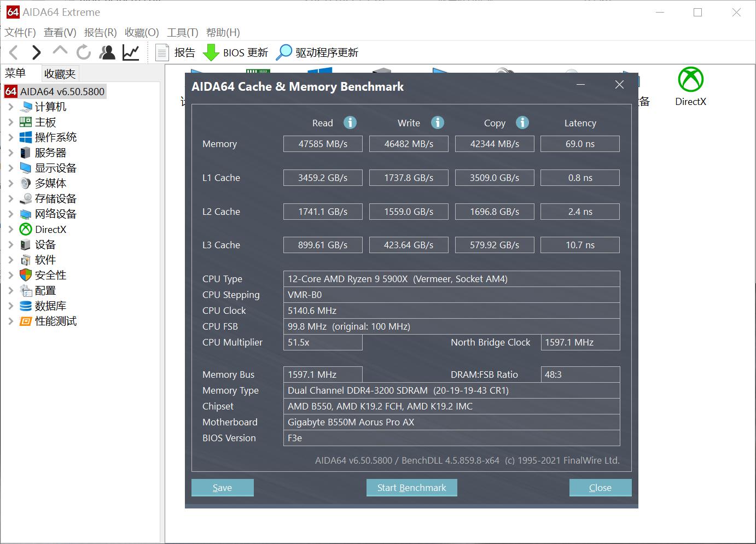Select the 网络设备 tree icon

tap(26, 214)
